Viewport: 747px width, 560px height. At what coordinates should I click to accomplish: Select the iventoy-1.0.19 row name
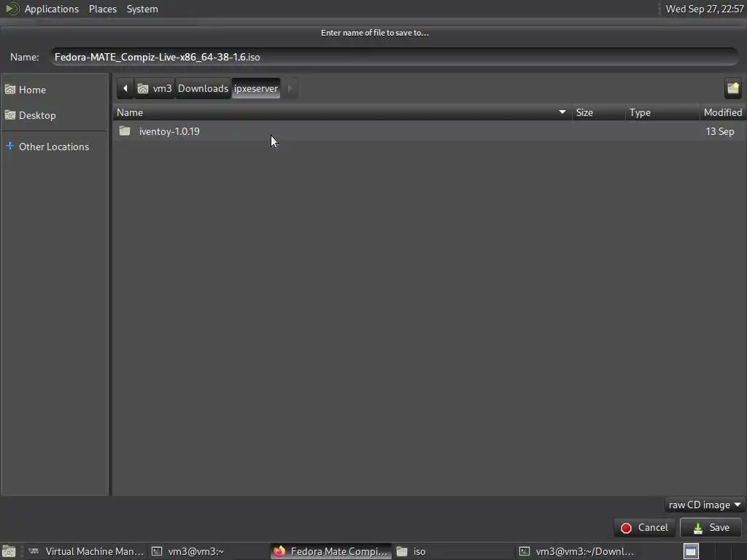click(x=169, y=131)
